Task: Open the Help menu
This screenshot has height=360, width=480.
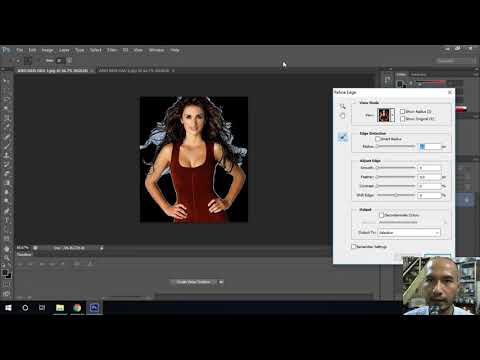Action: (x=175, y=50)
